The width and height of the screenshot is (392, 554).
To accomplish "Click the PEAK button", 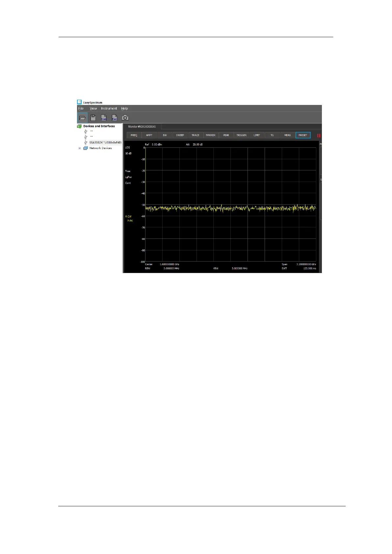I will tap(226, 135).
